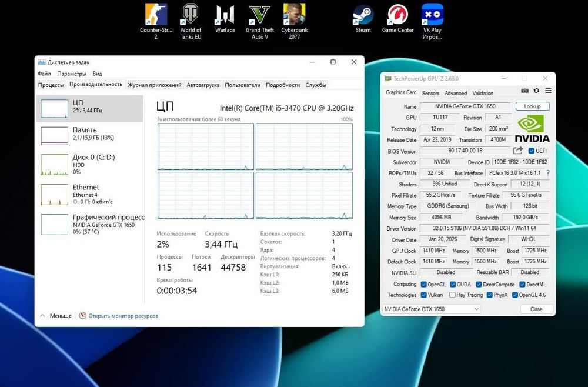Image resolution: width=588 pixels, height=387 pixels.
Task: Click Task Manager title bar icon
Action: point(42,62)
